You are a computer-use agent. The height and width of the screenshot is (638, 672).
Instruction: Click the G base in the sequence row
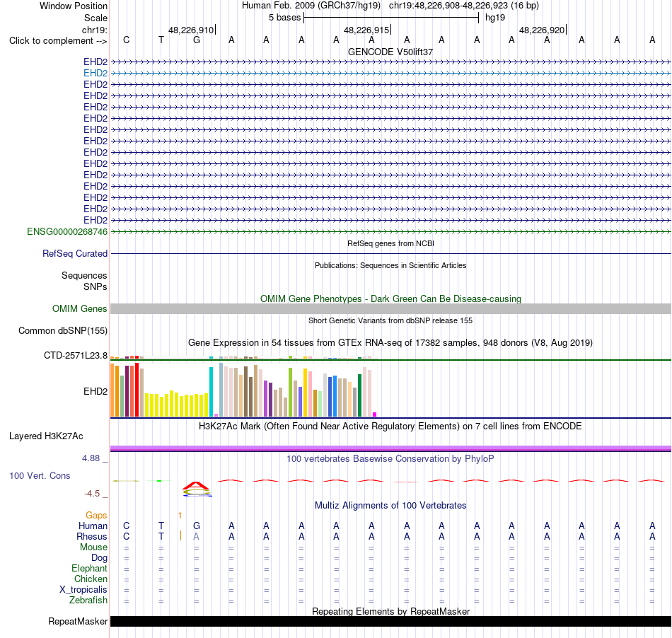[196, 40]
